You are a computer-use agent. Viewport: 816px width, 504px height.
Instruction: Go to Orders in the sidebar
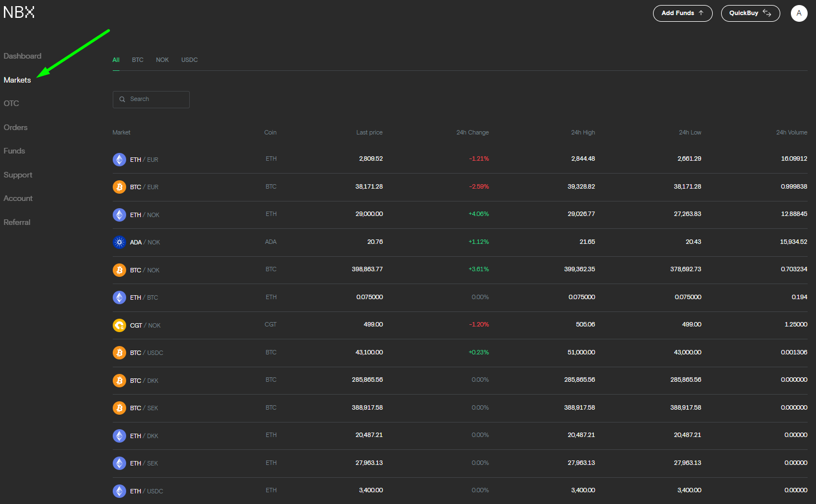tap(16, 128)
